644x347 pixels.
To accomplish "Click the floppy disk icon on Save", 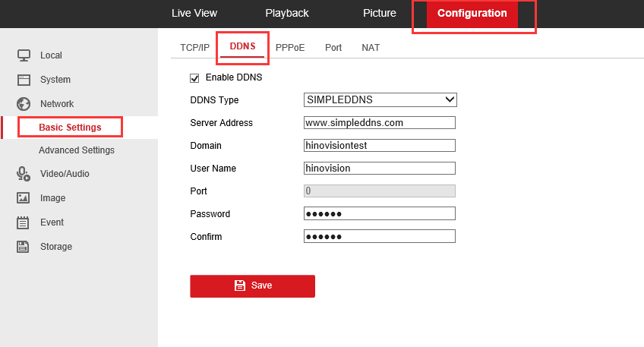I will coord(240,285).
